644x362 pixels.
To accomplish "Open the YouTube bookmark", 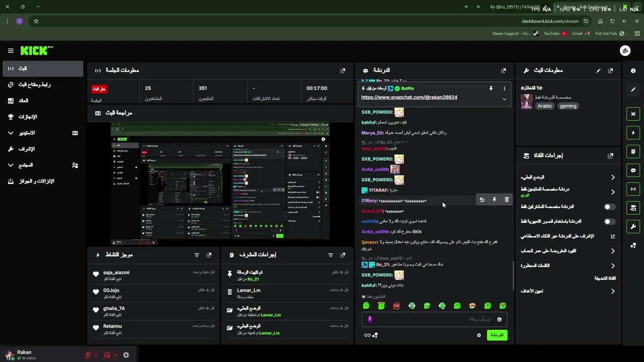I will point(554,34).
